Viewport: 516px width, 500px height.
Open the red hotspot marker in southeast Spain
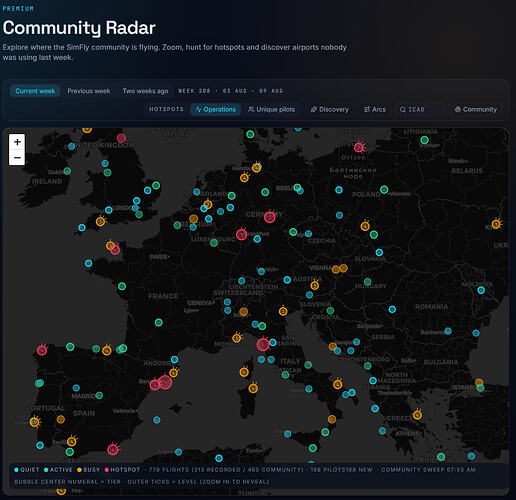click(113, 450)
